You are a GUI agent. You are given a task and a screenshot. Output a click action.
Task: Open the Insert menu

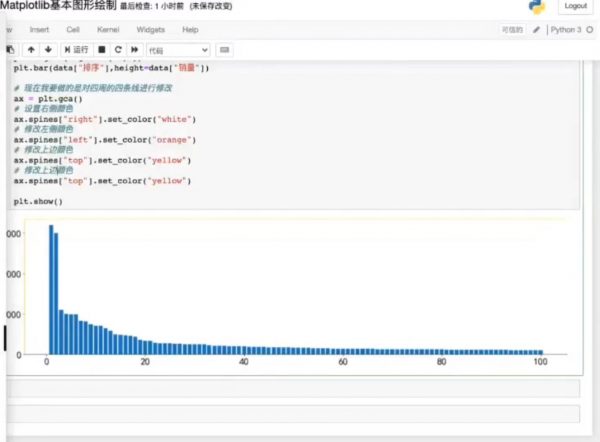click(x=39, y=30)
